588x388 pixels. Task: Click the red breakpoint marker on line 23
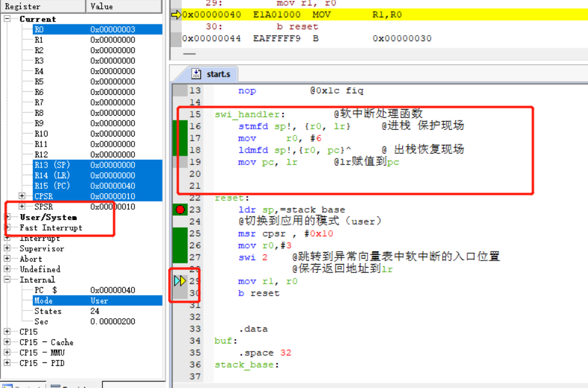click(180, 210)
